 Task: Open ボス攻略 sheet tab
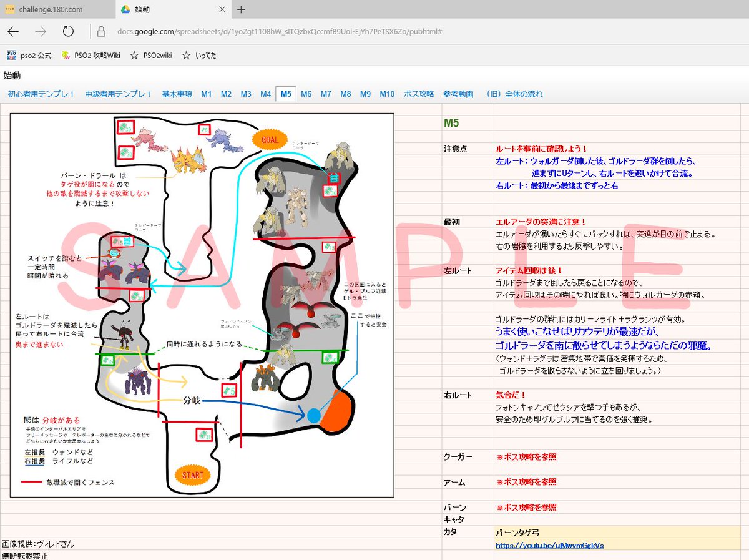419,94
